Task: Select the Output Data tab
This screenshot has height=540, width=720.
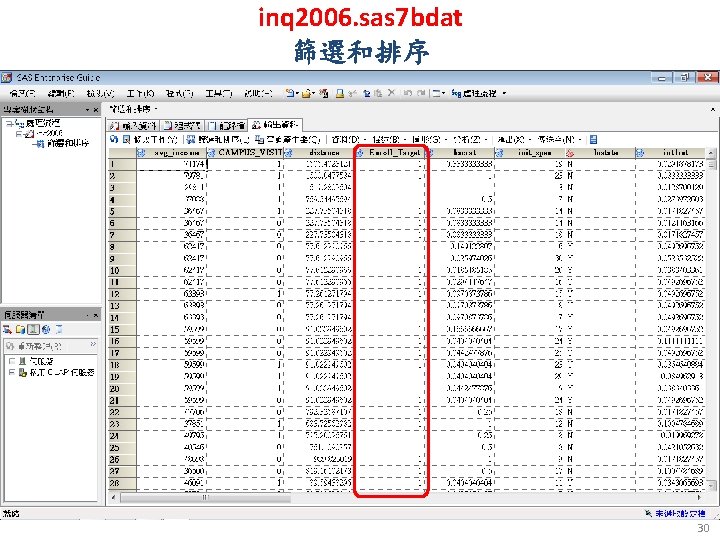Action: click(275, 124)
